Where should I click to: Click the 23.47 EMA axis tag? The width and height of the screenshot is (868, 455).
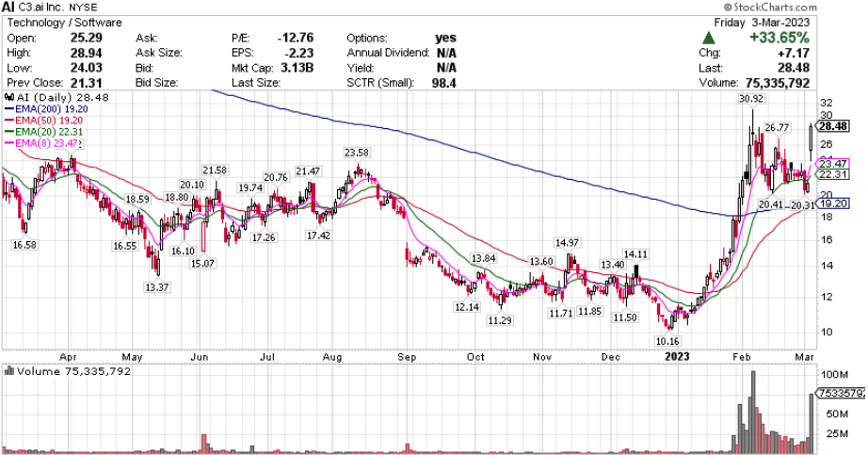[x=833, y=164]
